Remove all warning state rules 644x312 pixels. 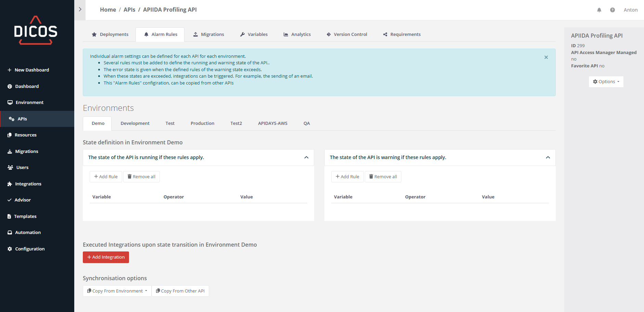383,177
